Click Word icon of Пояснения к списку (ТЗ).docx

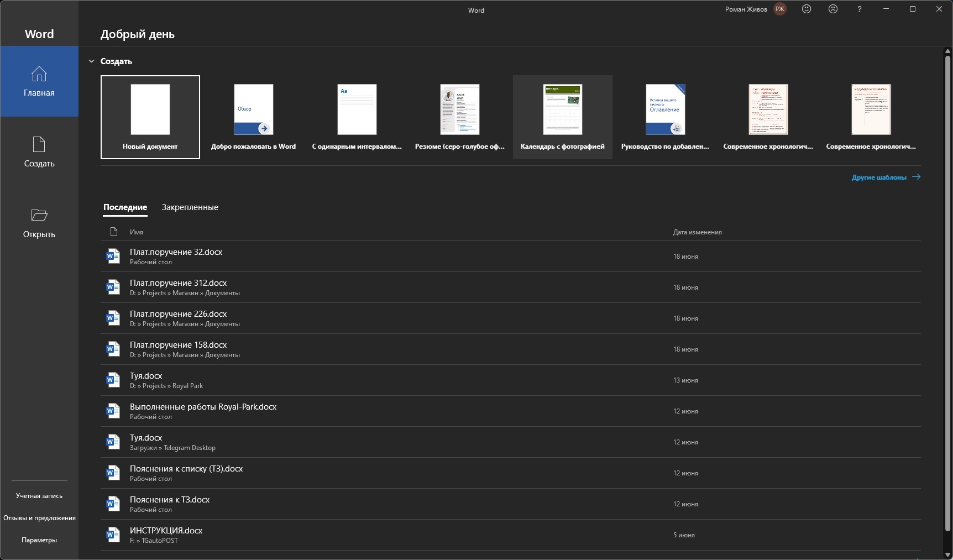(x=113, y=473)
